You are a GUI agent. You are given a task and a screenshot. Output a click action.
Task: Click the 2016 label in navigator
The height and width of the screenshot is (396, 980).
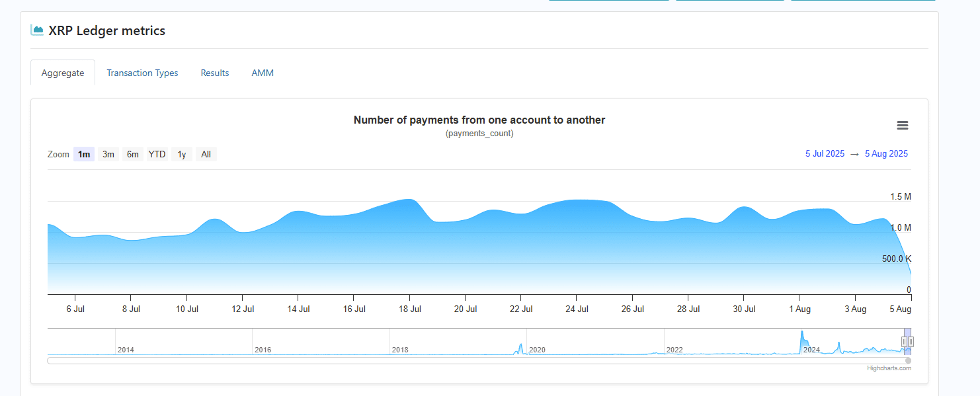click(263, 350)
